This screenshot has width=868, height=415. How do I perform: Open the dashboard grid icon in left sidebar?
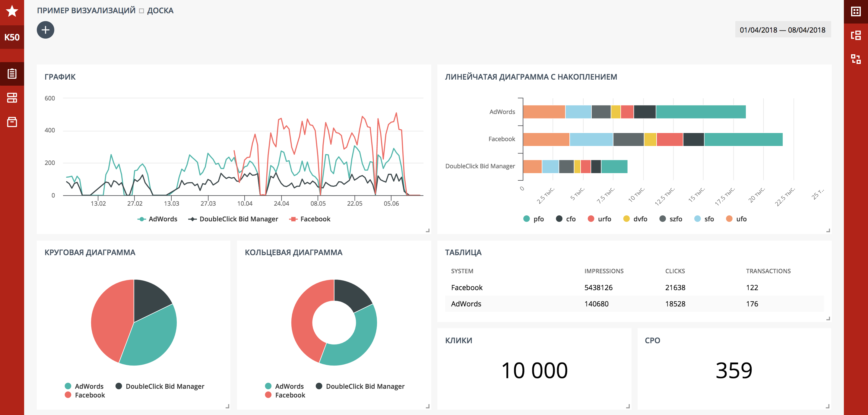pos(12,98)
